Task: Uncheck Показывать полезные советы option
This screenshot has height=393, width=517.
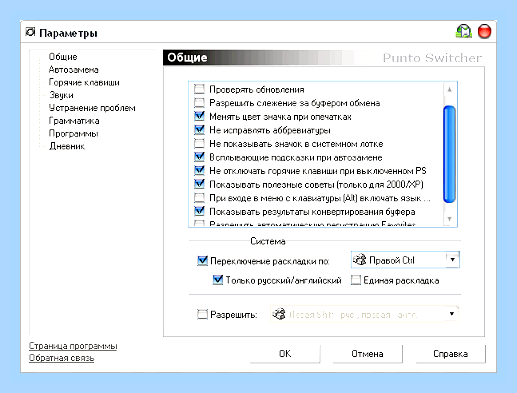Action: pos(199,184)
